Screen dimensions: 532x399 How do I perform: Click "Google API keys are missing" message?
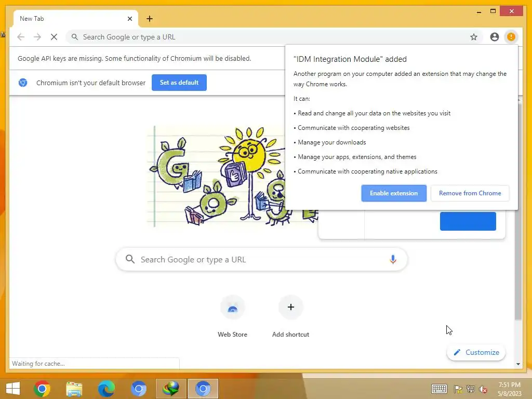[x=135, y=58]
